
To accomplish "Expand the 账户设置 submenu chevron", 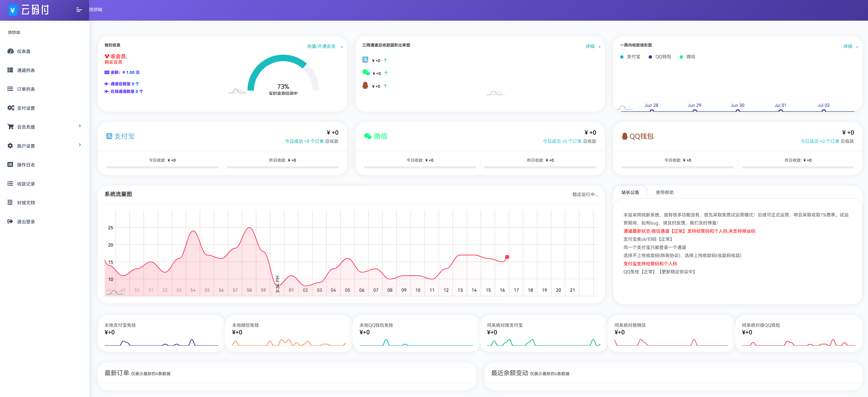I will [x=80, y=145].
